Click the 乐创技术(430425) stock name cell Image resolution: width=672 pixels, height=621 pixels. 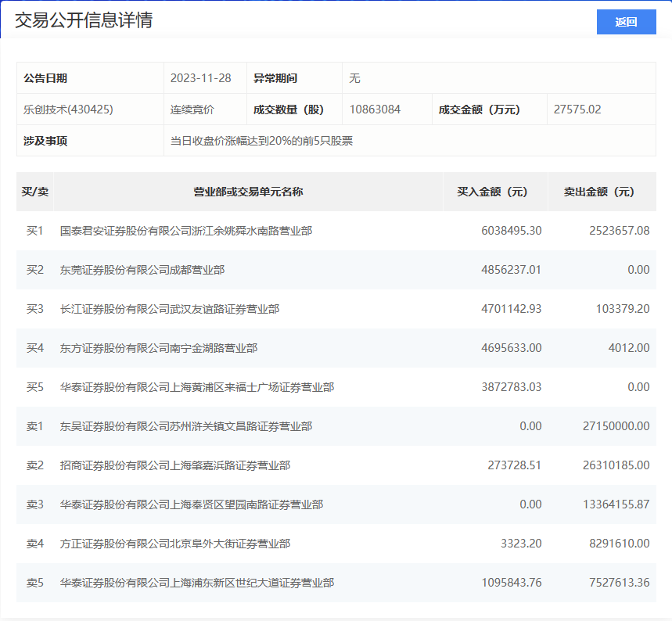tap(69, 109)
